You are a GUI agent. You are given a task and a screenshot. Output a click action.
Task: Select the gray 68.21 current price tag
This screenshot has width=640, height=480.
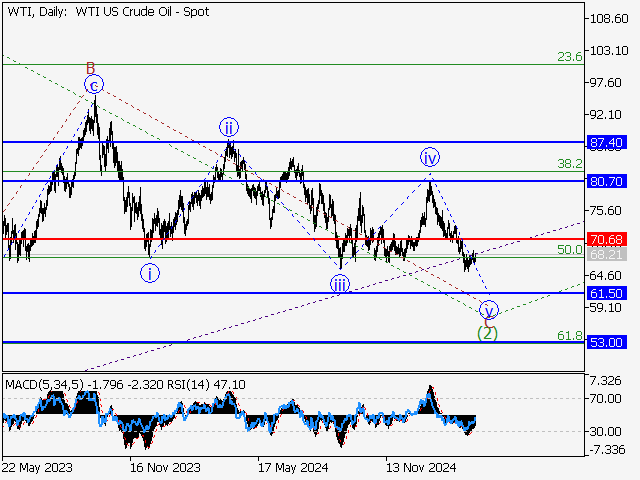pyautogui.click(x=607, y=255)
